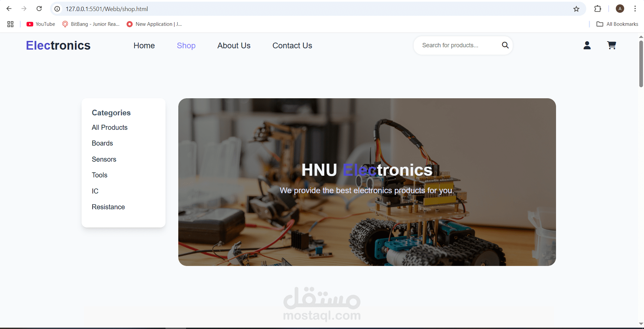Open the user account icon
644x329 pixels.
[587, 45]
